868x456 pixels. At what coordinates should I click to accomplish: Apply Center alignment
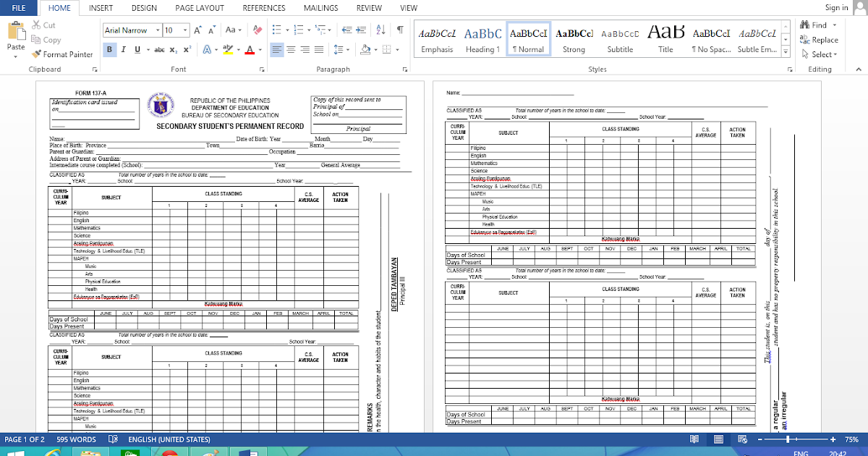(289, 48)
